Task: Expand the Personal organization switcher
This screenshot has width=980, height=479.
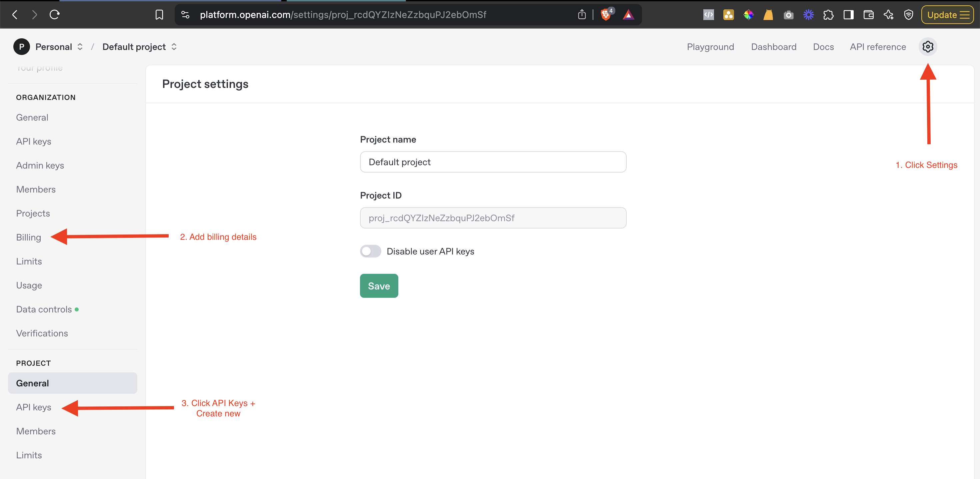Action: coord(59,47)
